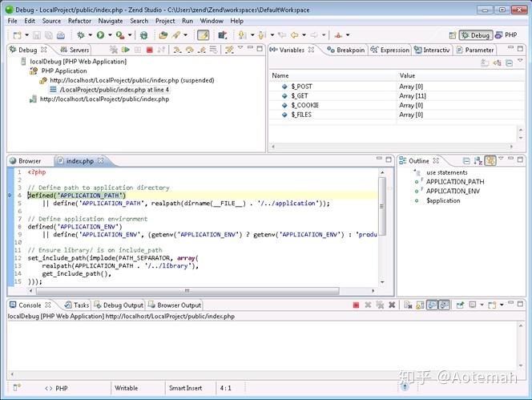Image resolution: width=532 pixels, height=400 pixels.
Task: Click the External Tools run icon
Action: coord(120,35)
